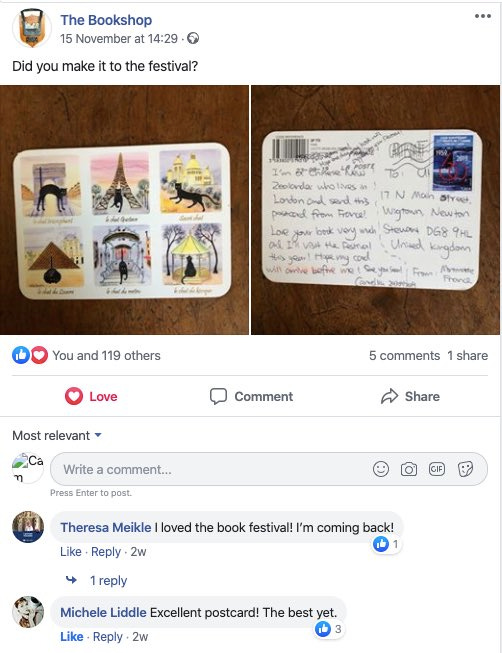Open the sticker picker icon

coord(465,469)
